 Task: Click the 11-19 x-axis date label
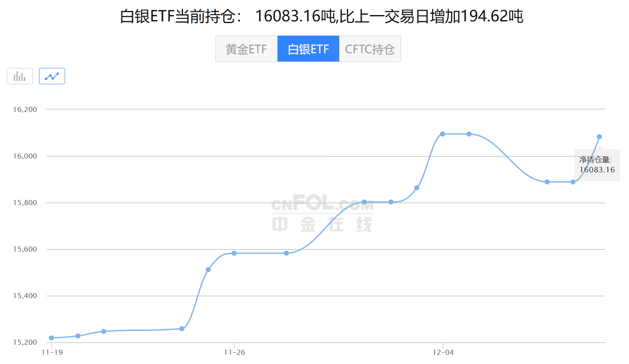[x=52, y=352]
